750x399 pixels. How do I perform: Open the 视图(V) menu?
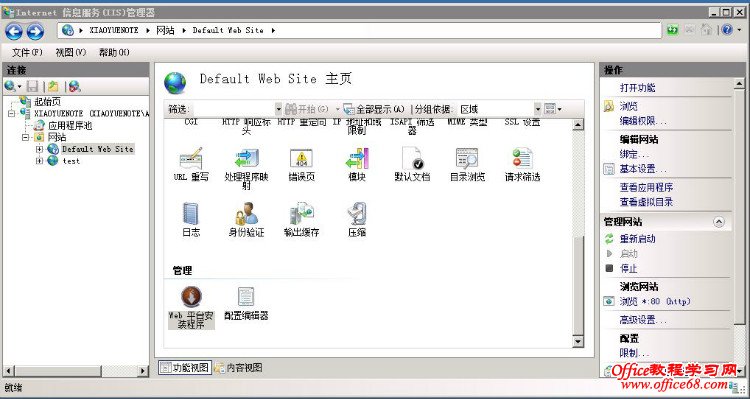(71, 53)
